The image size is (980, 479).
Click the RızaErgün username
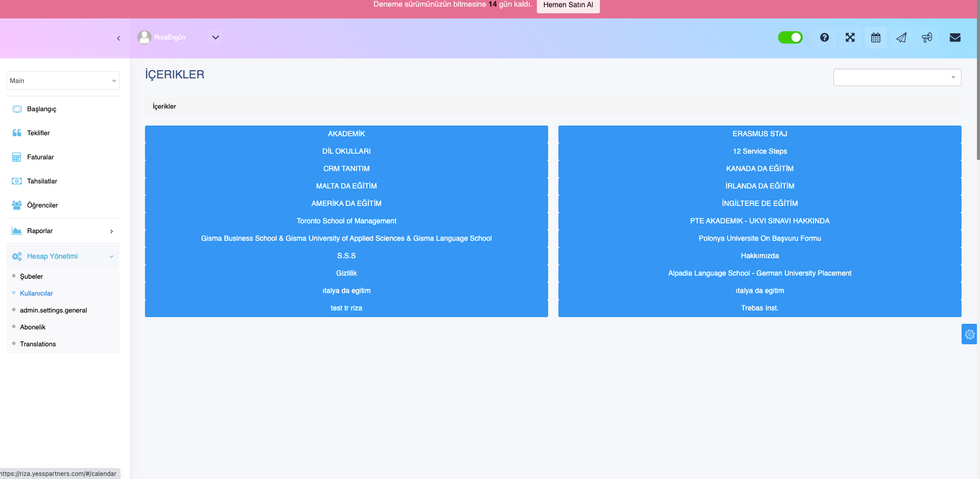[170, 37]
